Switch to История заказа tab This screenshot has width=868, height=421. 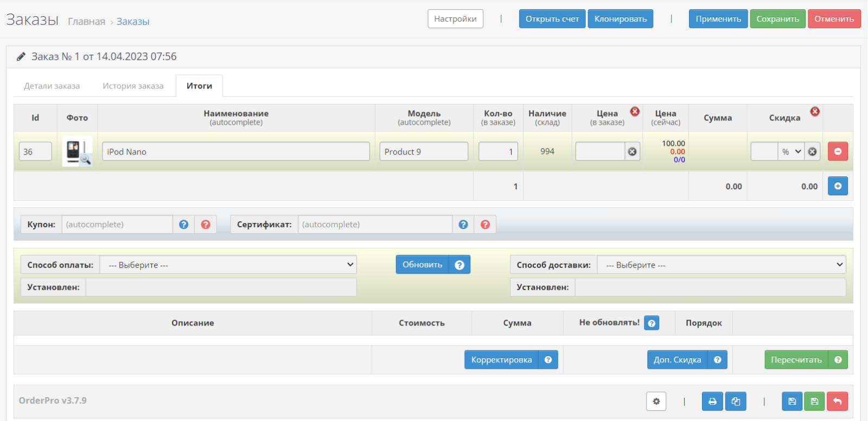(x=133, y=86)
